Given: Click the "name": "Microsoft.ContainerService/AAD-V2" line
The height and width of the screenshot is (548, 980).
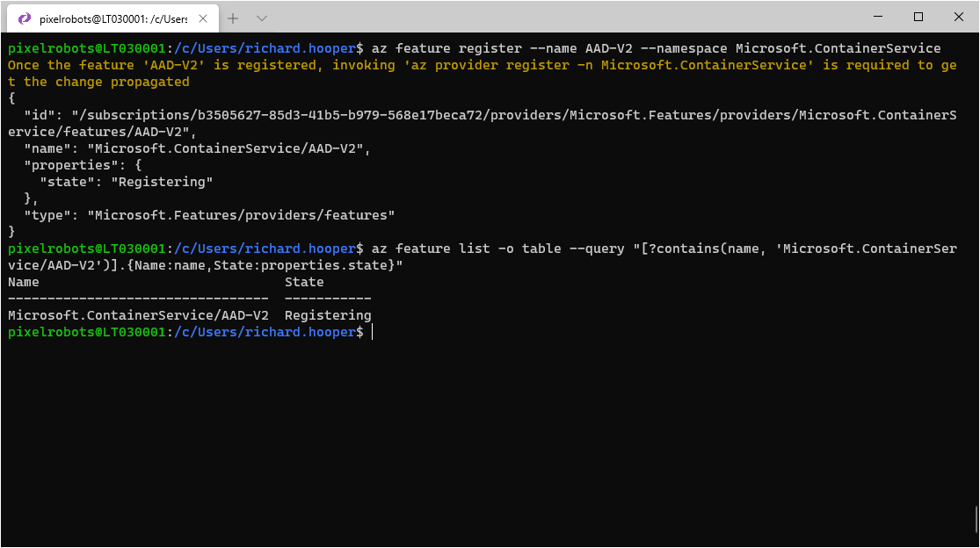Looking at the screenshot, I should tap(197, 148).
